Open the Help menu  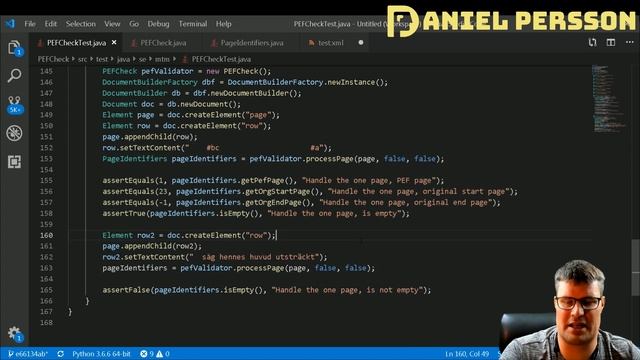pos(224,24)
